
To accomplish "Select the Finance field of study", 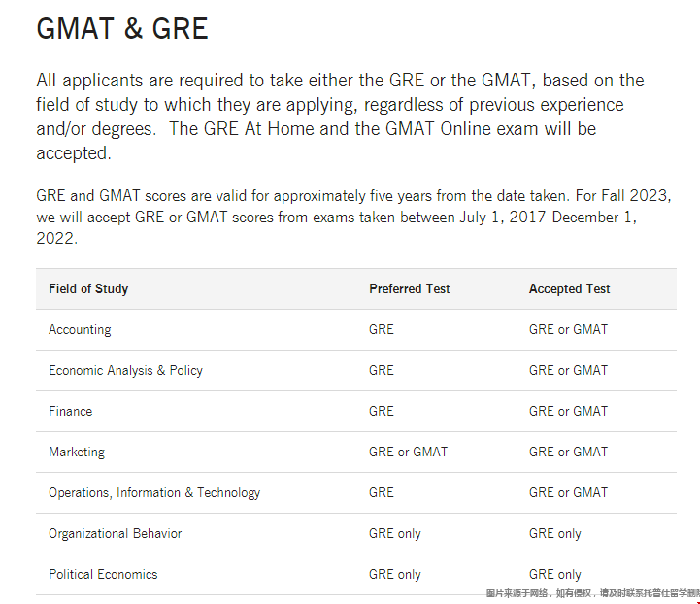I will 71,411.
